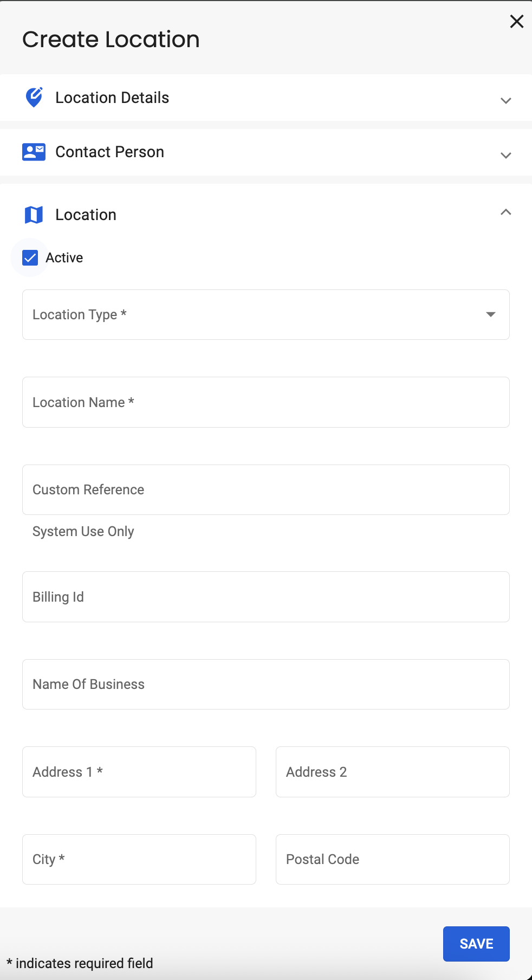The image size is (532, 980).
Task: Click the System Use Only hint text
Action: [83, 531]
